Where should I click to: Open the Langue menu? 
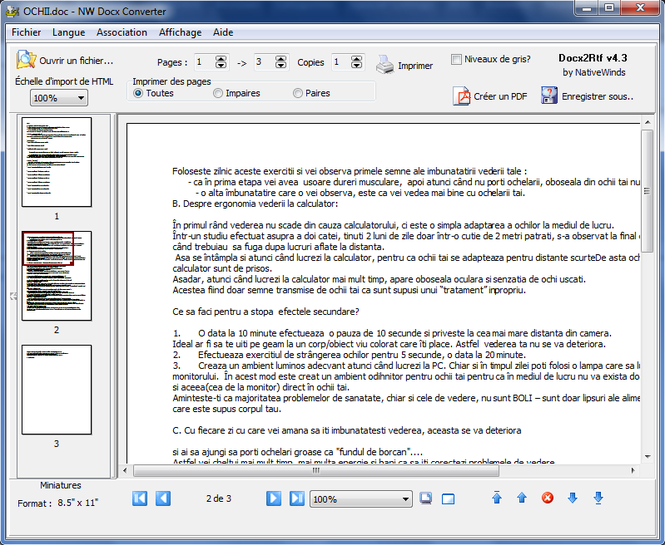point(69,32)
